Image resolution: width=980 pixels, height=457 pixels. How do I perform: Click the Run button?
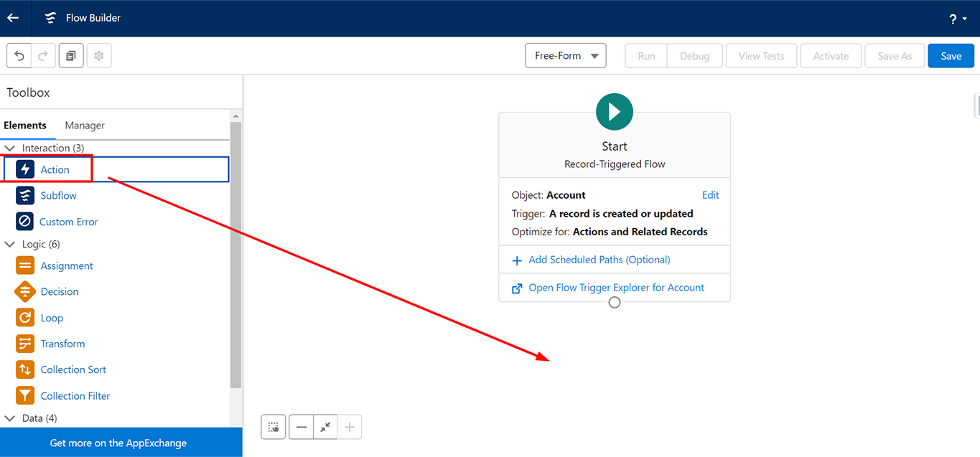point(646,56)
